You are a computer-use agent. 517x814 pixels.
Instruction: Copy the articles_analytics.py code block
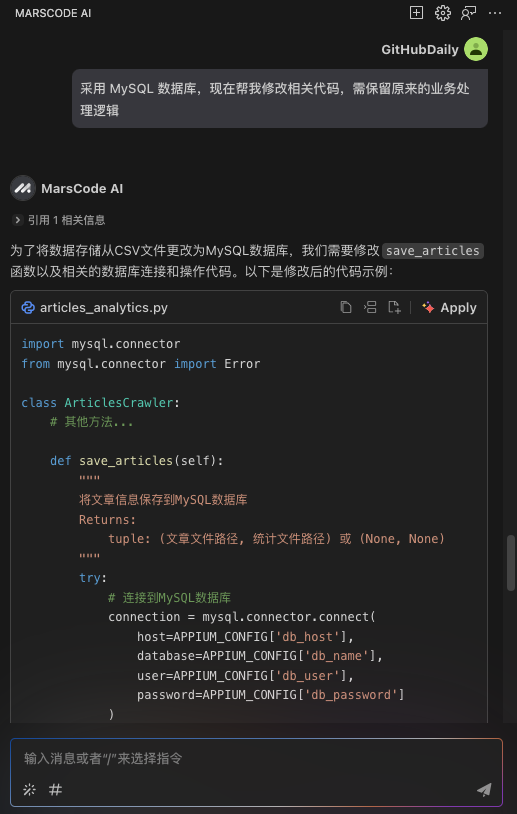click(x=346, y=307)
